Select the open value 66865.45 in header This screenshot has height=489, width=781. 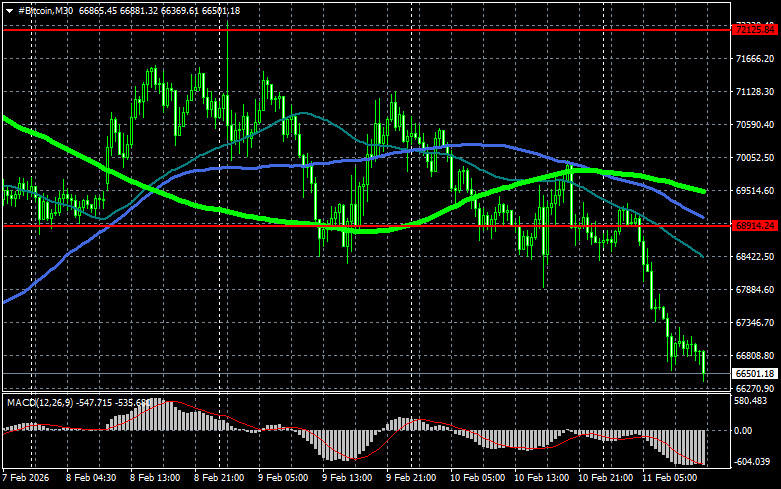(x=98, y=11)
